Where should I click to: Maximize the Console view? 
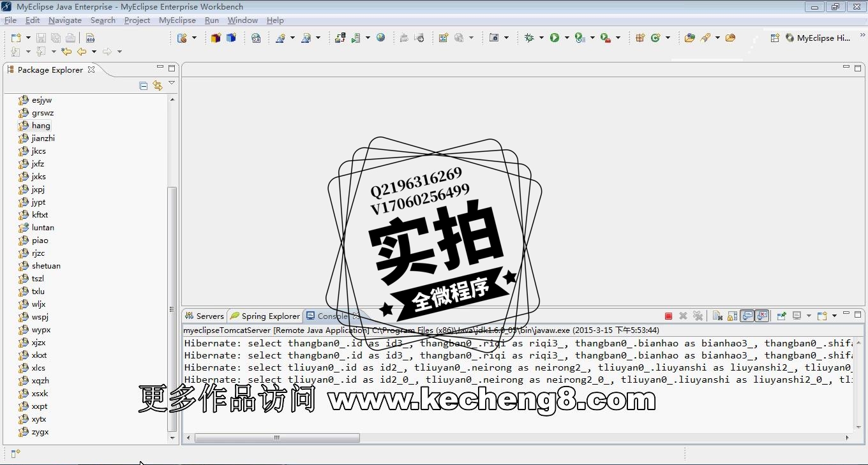tap(858, 314)
